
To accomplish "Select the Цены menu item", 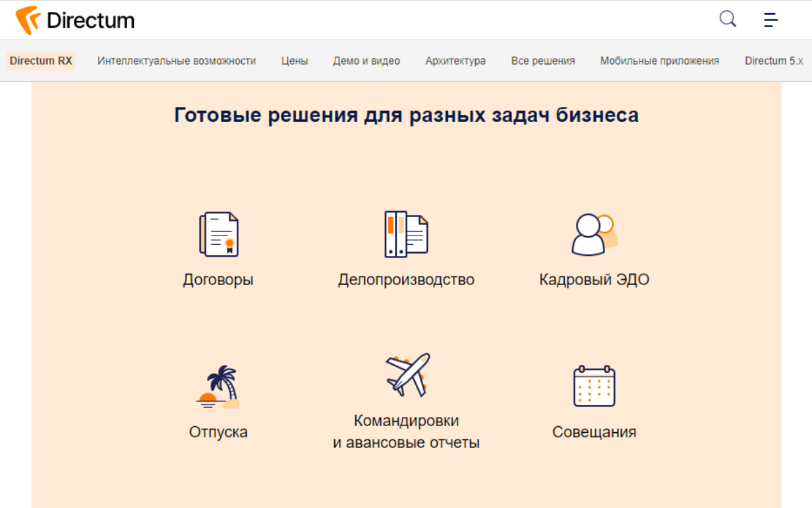I will click(x=295, y=60).
